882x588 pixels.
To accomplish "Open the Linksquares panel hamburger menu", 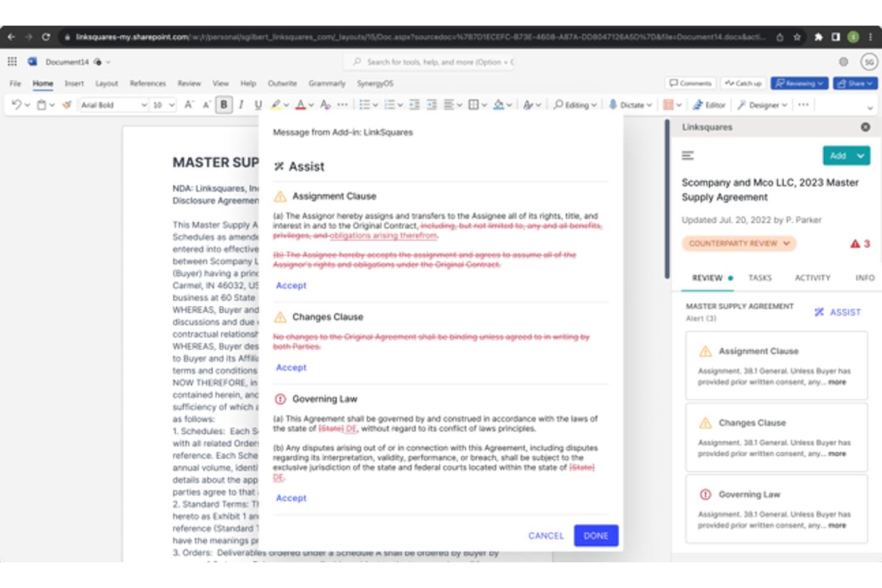I will point(688,155).
